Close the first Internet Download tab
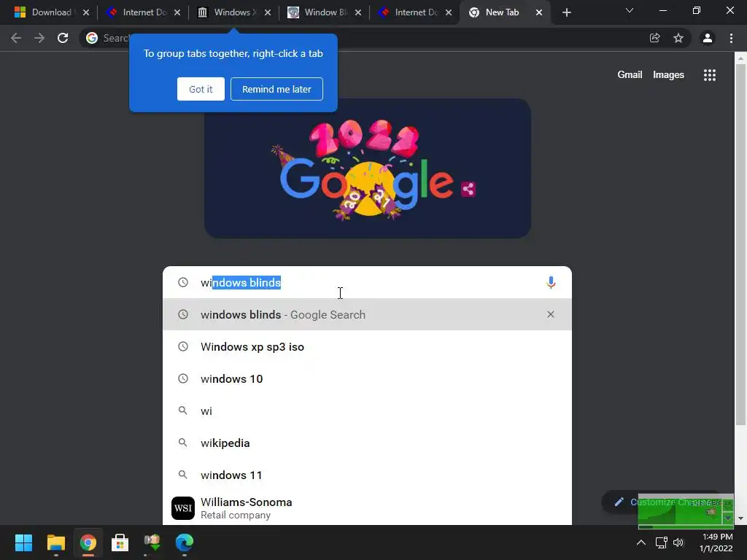The height and width of the screenshot is (560, 747). pyautogui.click(x=177, y=12)
